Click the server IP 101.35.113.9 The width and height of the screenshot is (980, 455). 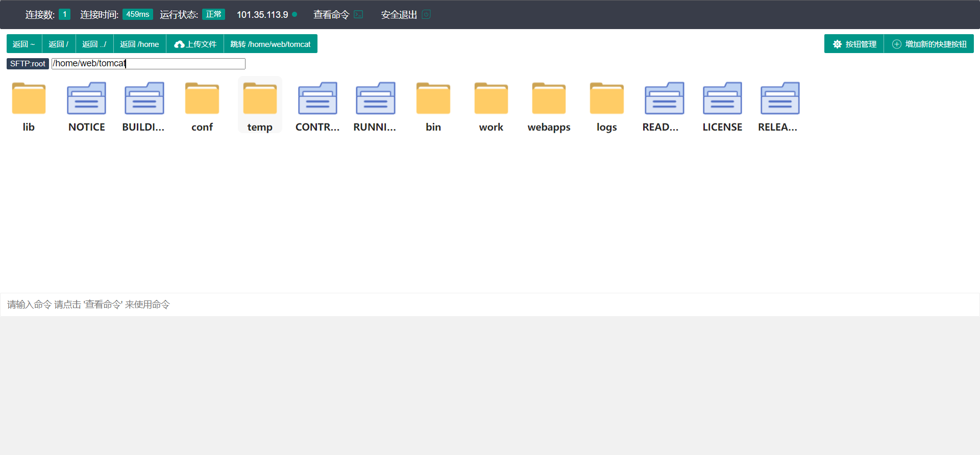click(262, 15)
